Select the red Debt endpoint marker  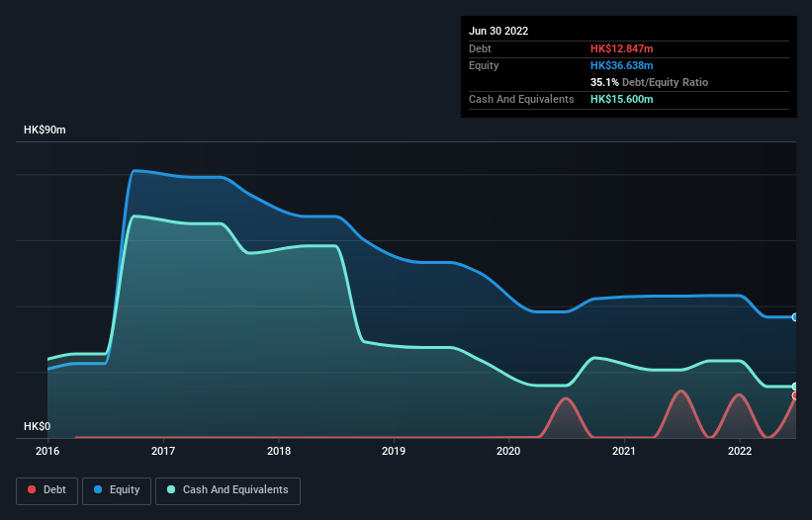tap(795, 395)
